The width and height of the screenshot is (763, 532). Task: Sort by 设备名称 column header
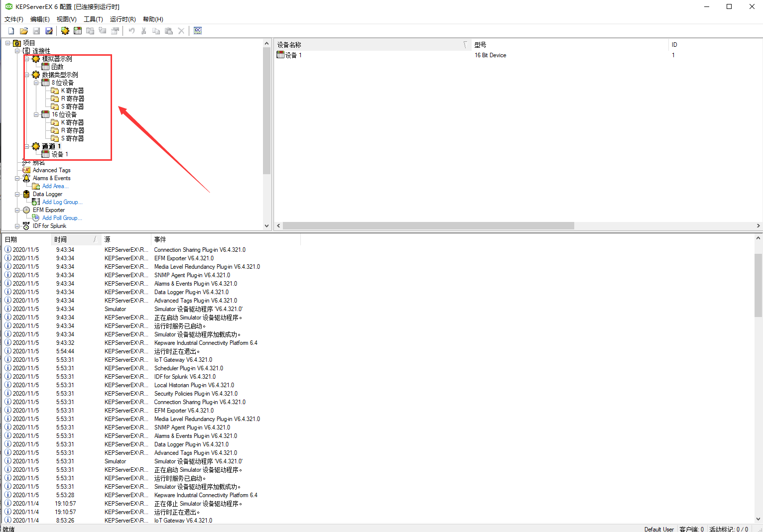(x=373, y=45)
